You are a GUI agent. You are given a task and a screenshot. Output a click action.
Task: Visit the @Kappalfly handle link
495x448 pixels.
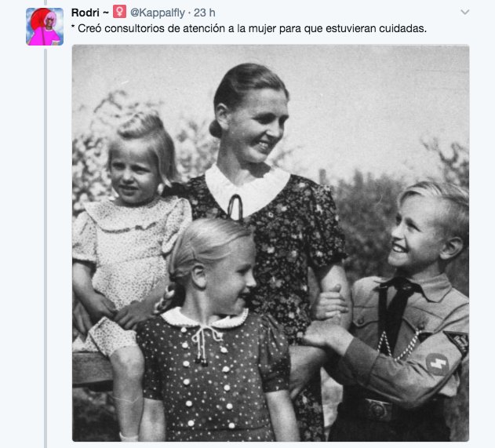158,13
